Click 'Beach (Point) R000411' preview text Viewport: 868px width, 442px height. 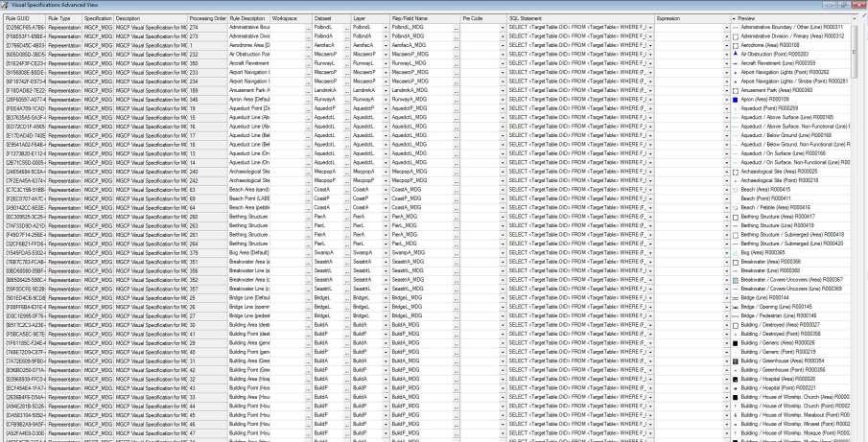[765, 198]
